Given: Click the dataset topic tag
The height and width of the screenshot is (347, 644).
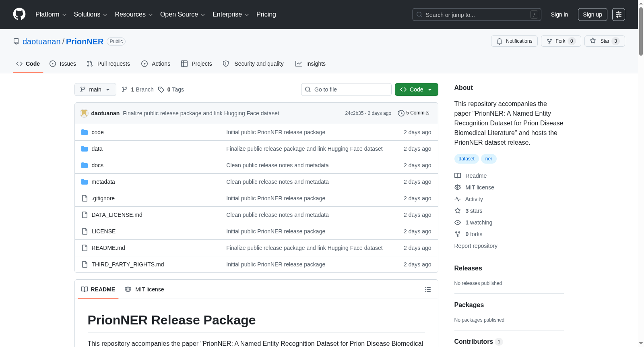Looking at the screenshot, I should click(466, 159).
